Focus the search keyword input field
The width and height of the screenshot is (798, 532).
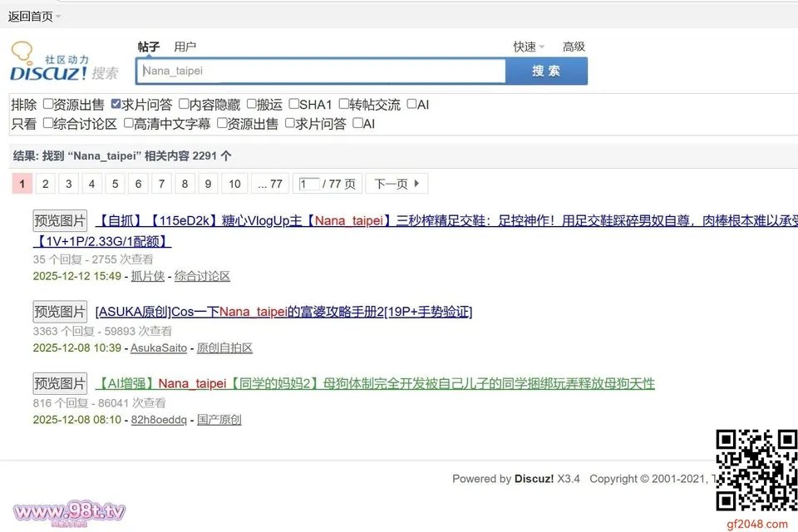click(x=321, y=71)
